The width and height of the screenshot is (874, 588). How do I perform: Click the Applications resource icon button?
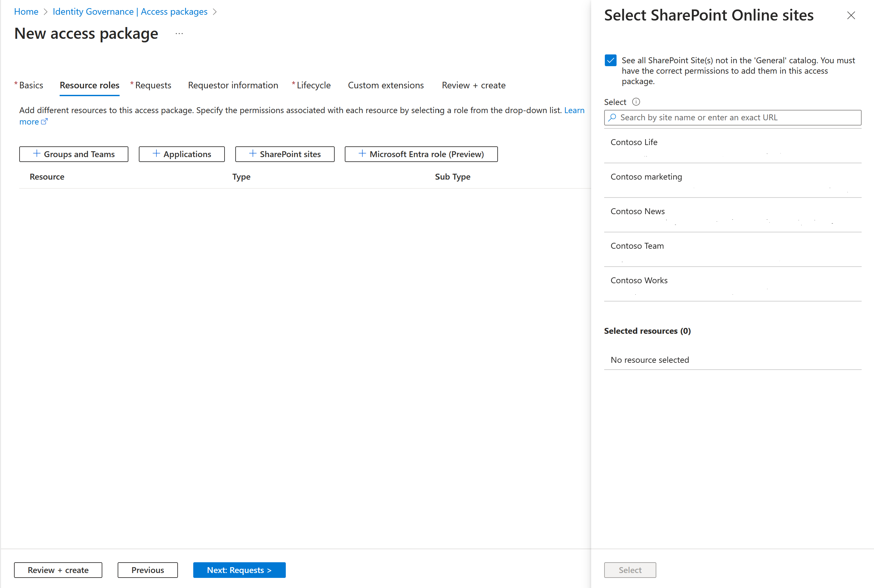click(x=182, y=154)
